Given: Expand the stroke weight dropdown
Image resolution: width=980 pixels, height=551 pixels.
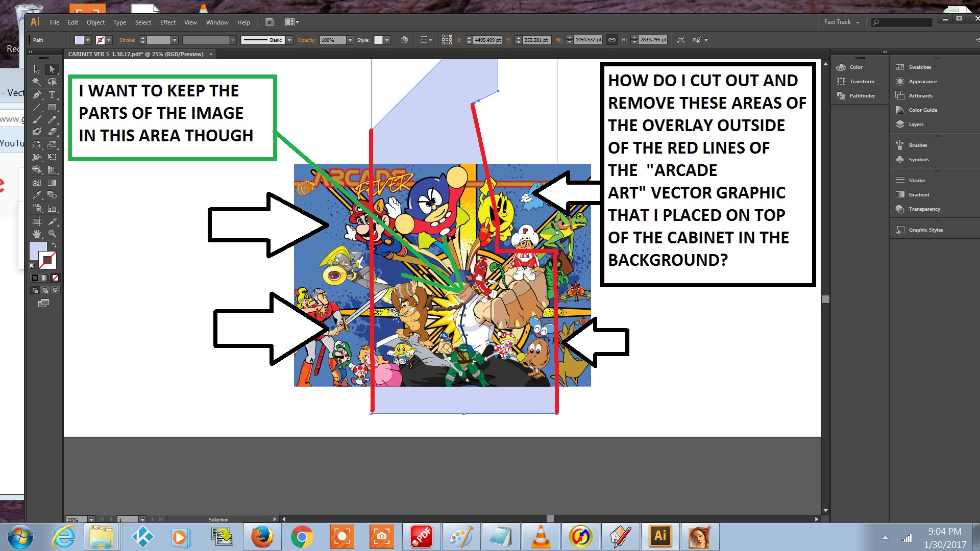Looking at the screenshot, I should click(175, 40).
